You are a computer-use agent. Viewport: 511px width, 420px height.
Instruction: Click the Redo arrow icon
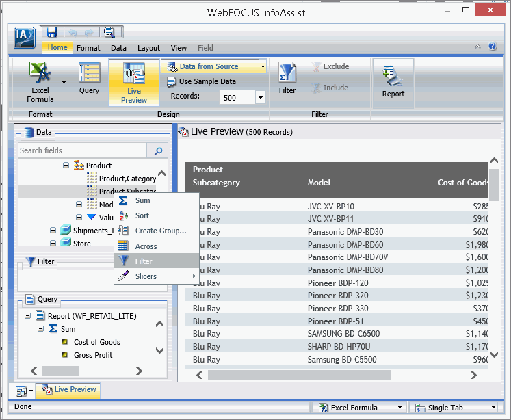88,33
